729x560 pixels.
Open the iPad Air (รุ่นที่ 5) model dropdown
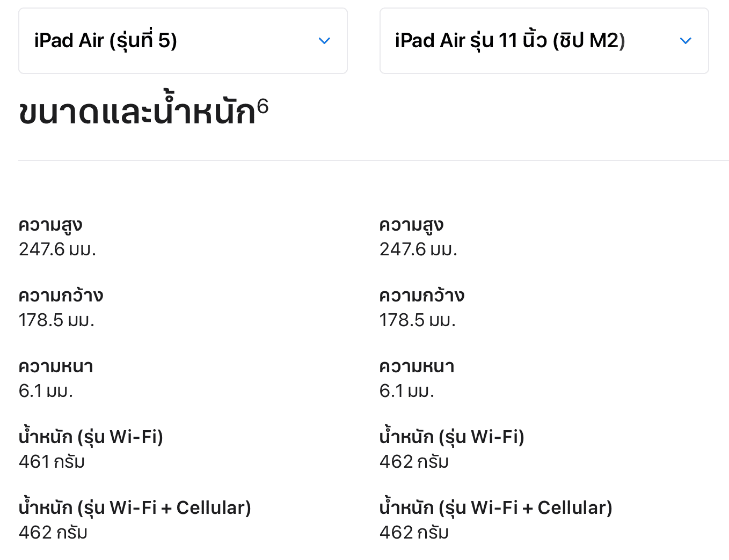point(183,41)
